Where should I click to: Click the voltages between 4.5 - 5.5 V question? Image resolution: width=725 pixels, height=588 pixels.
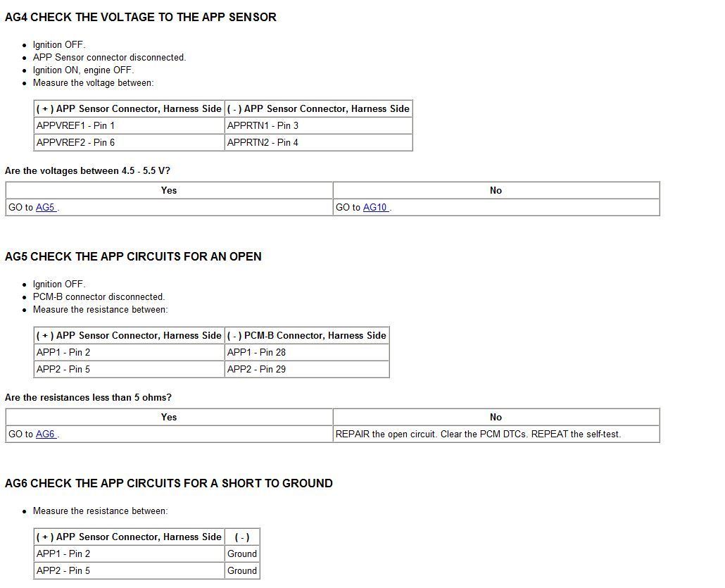pyautogui.click(x=88, y=170)
